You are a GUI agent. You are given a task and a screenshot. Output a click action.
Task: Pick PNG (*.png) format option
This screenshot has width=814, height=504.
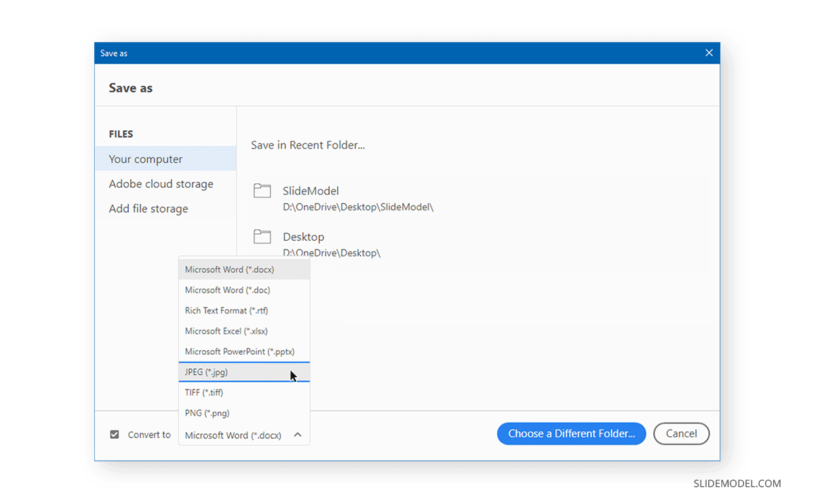(244, 412)
